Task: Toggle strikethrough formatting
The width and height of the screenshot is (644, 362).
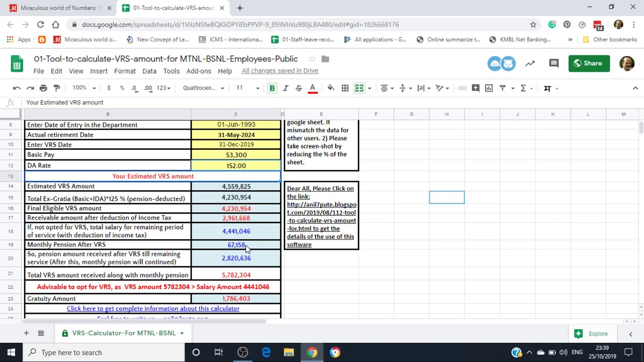Action: coord(299,88)
